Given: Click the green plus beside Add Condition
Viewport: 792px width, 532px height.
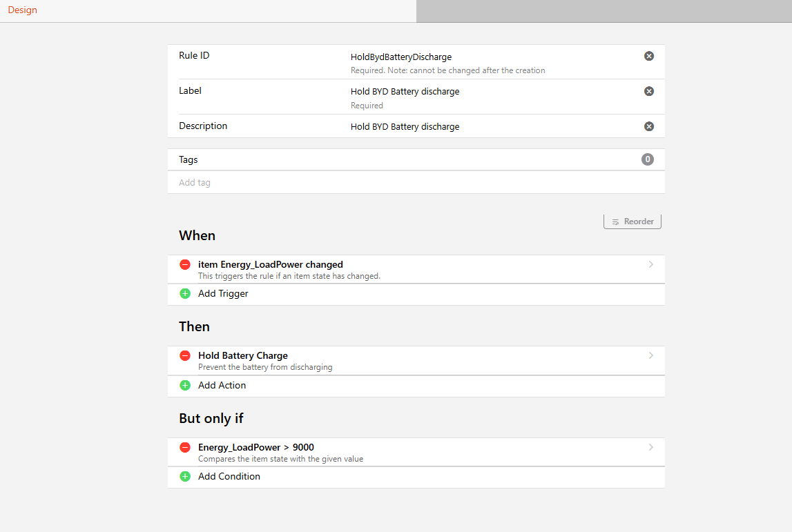Looking at the screenshot, I should click(185, 477).
